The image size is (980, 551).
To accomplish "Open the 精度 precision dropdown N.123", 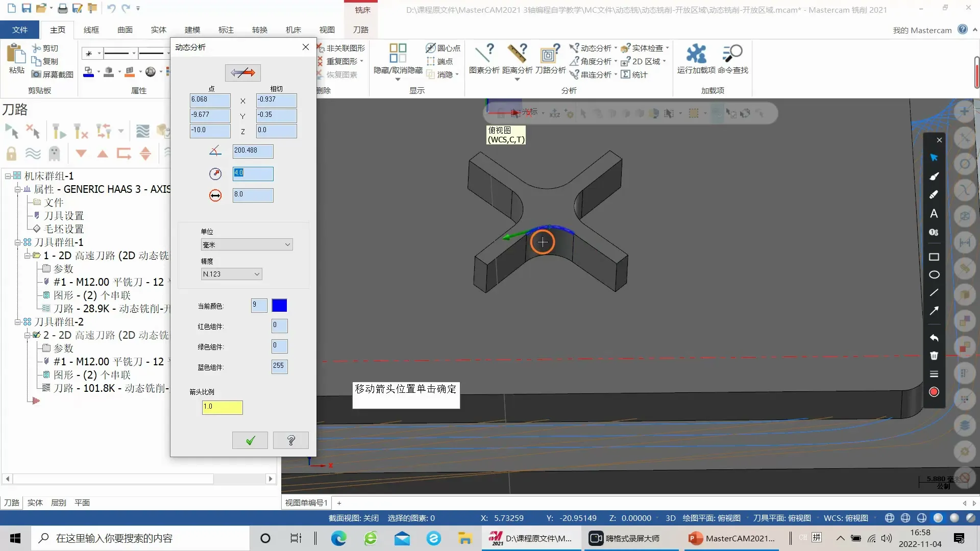I will coord(231,274).
